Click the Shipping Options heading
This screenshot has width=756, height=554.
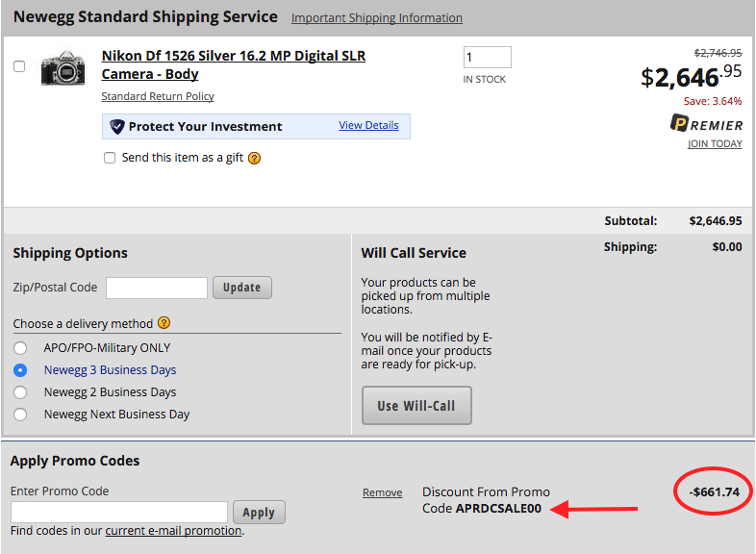point(70,253)
